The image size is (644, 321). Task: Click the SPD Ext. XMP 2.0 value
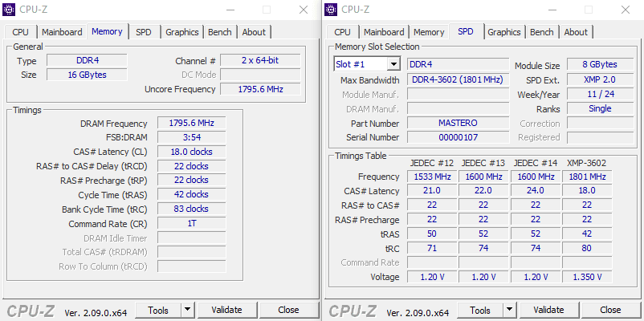click(x=600, y=79)
